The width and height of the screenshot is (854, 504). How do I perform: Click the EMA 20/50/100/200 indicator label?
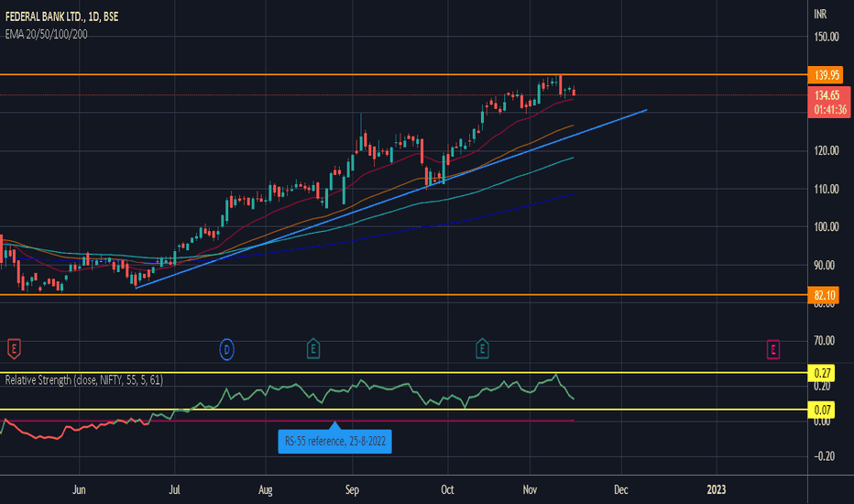(x=47, y=34)
